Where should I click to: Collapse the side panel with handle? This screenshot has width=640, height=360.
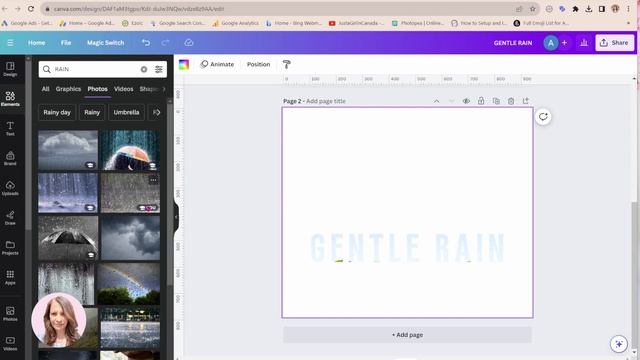[x=176, y=217]
